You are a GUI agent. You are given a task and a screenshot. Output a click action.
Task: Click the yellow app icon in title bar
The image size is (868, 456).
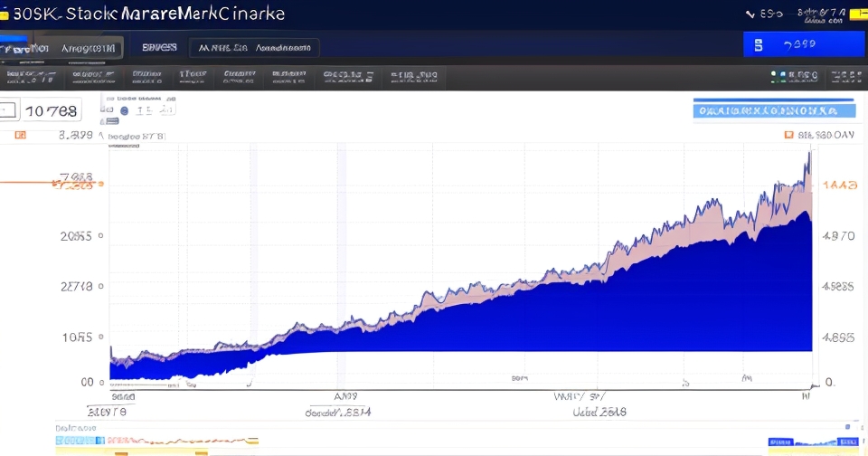pyautogui.click(x=4, y=14)
